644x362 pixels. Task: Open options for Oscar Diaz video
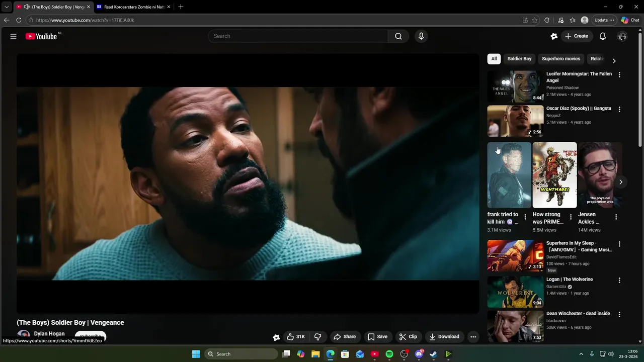pos(619,109)
